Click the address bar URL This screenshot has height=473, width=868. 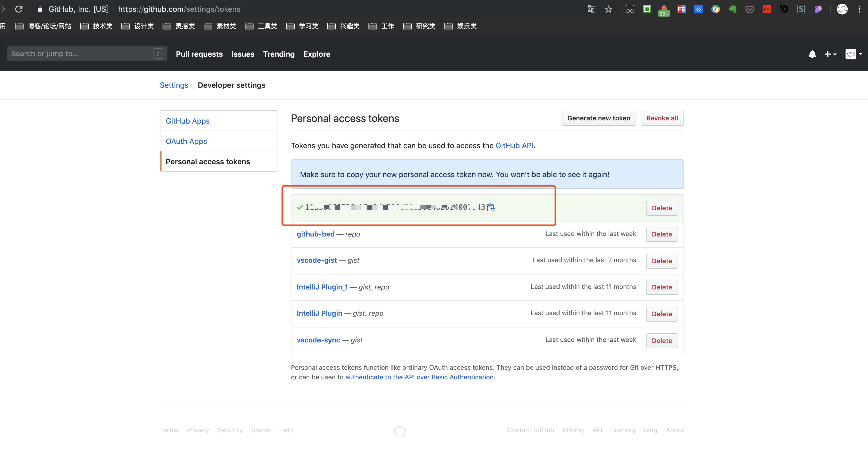tap(179, 9)
